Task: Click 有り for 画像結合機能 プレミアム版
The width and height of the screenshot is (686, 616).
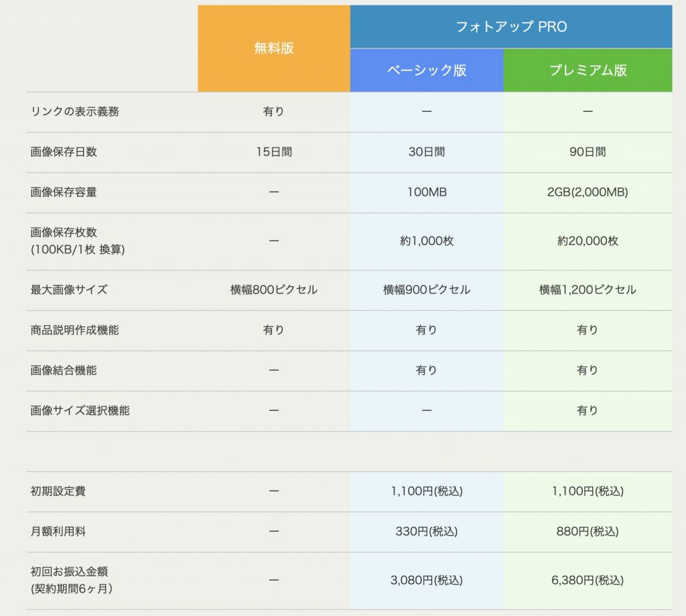Action: (588, 371)
